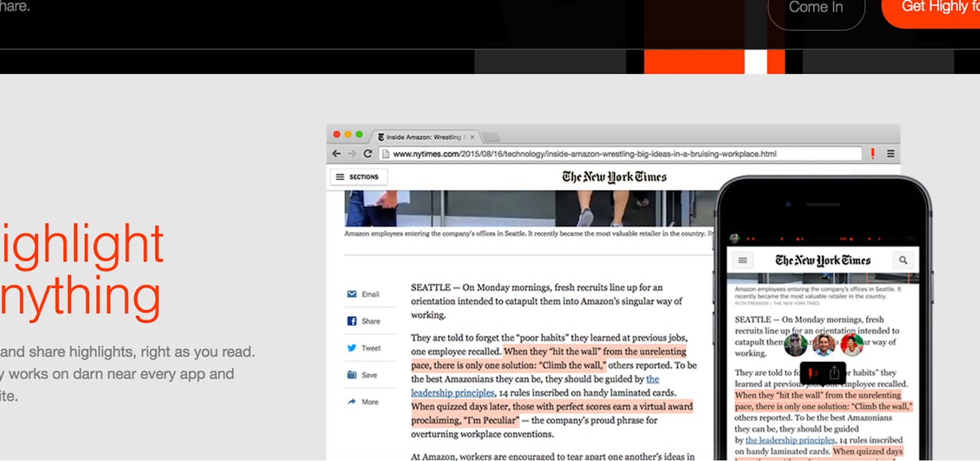Tap the share icon in phone popup
This screenshot has height=461, width=980.
click(834, 373)
